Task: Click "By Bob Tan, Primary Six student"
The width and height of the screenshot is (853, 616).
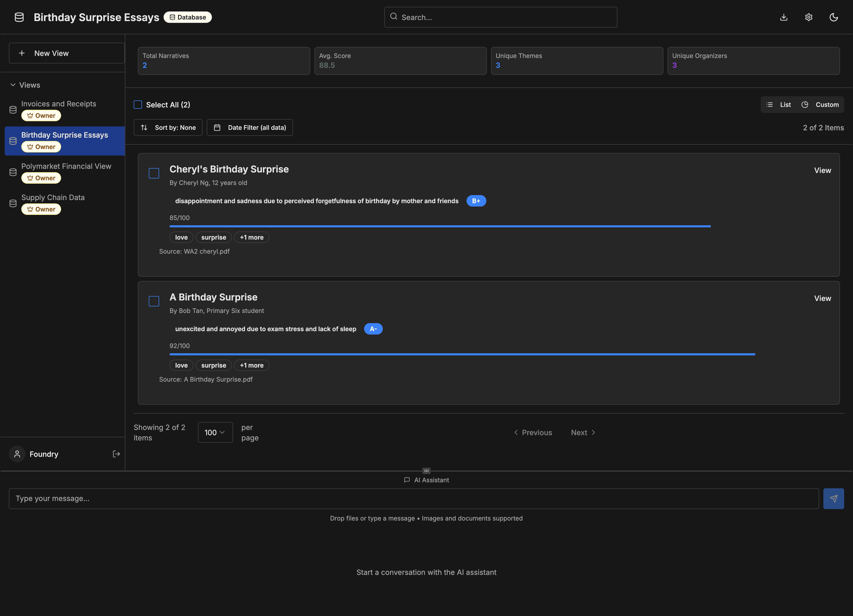Action: tap(217, 311)
